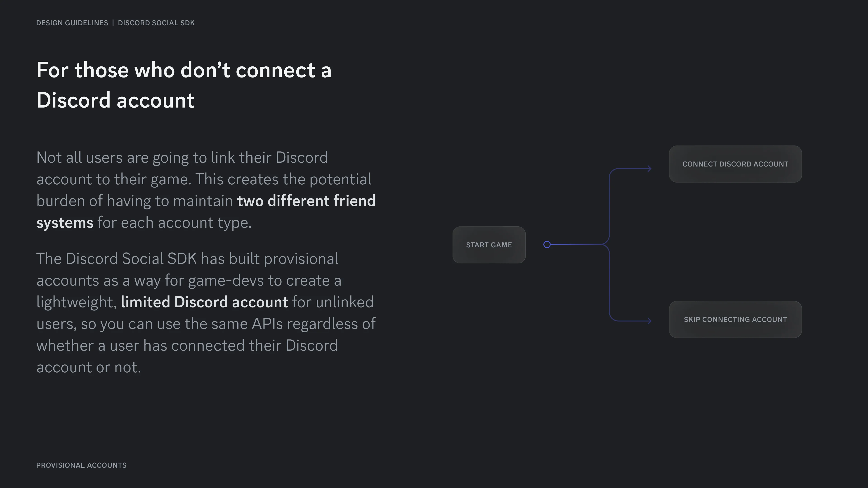Screen dimensions: 868x488
Task: Click the slide title heading text
Action: pyautogui.click(x=184, y=85)
